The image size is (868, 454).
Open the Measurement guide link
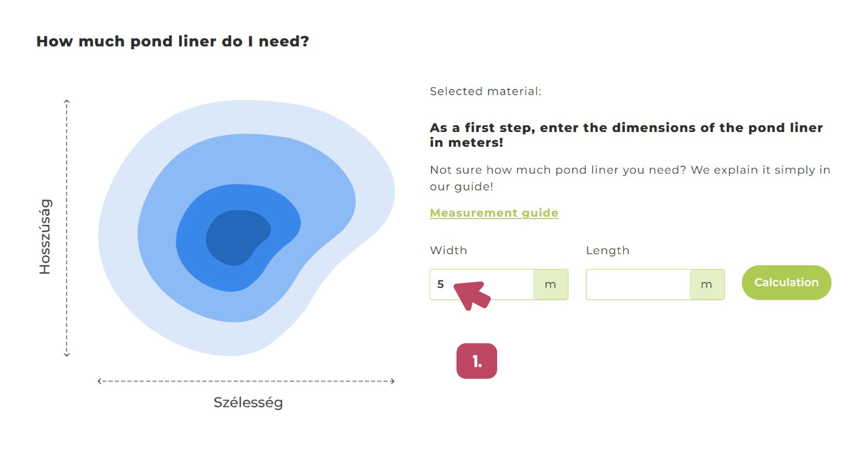click(494, 213)
